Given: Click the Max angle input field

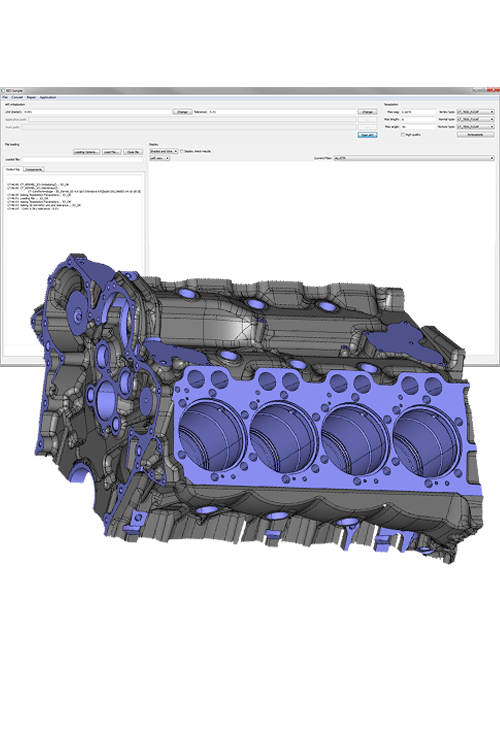Looking at the screenshot, I should tap(418, 127).
